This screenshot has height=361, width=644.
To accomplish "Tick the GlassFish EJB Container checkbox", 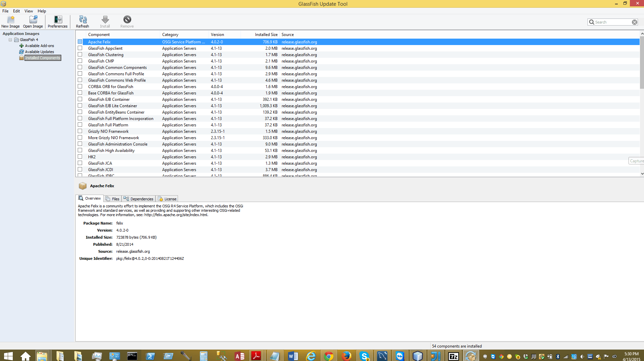I will (80, 99).
